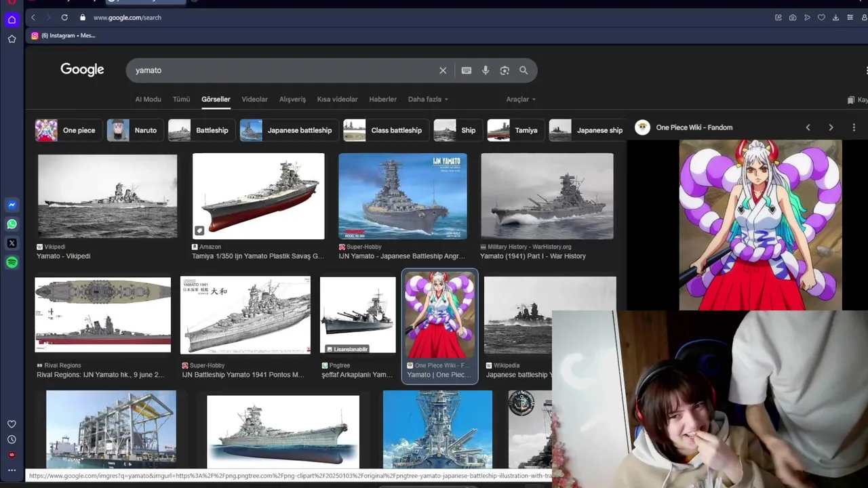The height and width of the screenshot is (488, 868).
Task: Open the send/flow arrow icon in the toolbar
Action: [x=807, y=18]
